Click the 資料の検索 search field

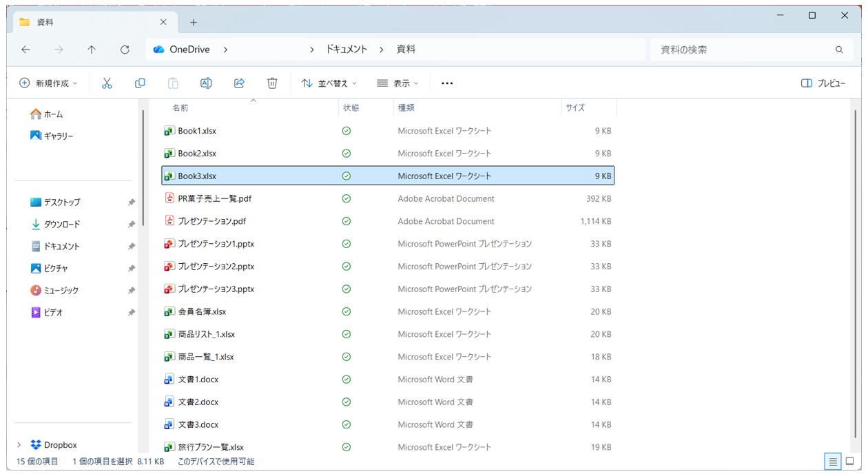[x=741, y=50]
